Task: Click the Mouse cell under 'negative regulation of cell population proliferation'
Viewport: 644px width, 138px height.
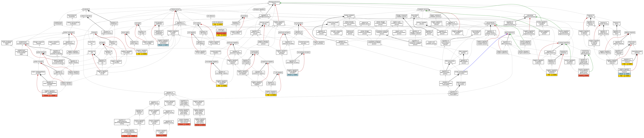Action: [161, 45]
